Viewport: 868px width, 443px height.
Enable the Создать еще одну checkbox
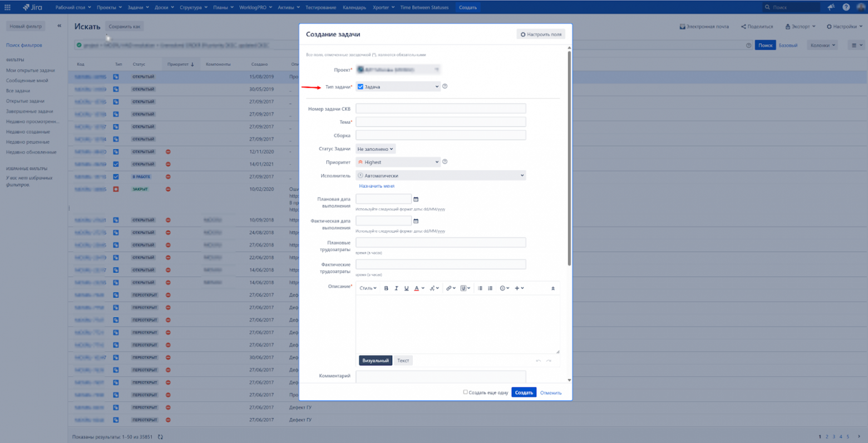(x=465, y=392)
